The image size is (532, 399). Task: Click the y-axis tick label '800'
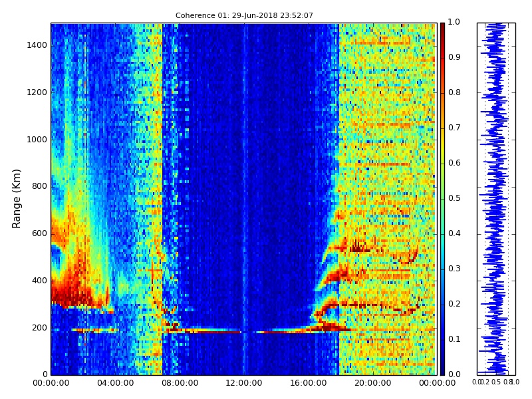click(x=39, y=186)
